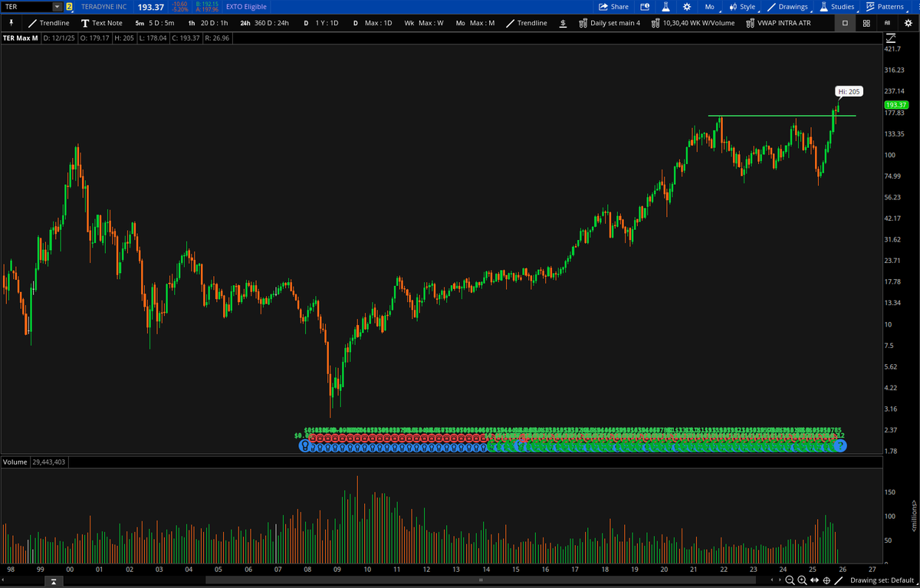Open the Drawings menu
Screen dimensions: 920x588
click(x=787, y=6)
